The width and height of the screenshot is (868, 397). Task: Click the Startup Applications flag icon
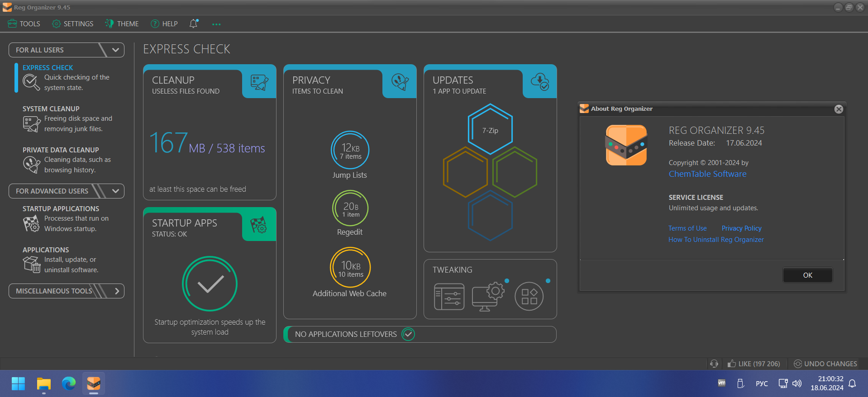31,223
